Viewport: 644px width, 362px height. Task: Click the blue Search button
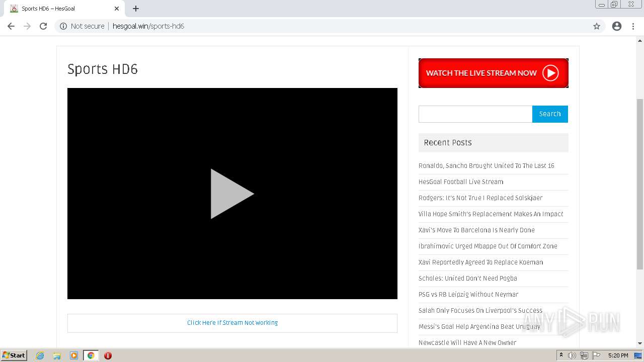pyautogui.click(x=550, y=114)
